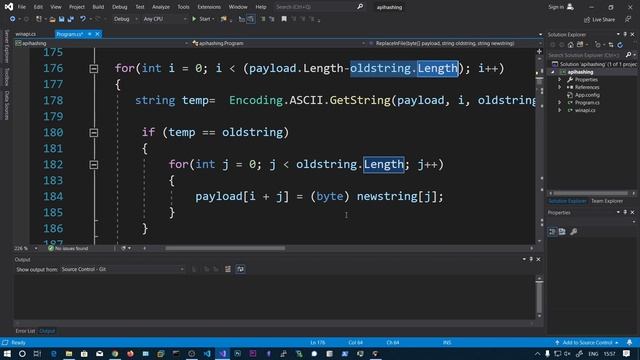
Task: Click the Home icon in Solution Explorer
Action: pos(571,45)
